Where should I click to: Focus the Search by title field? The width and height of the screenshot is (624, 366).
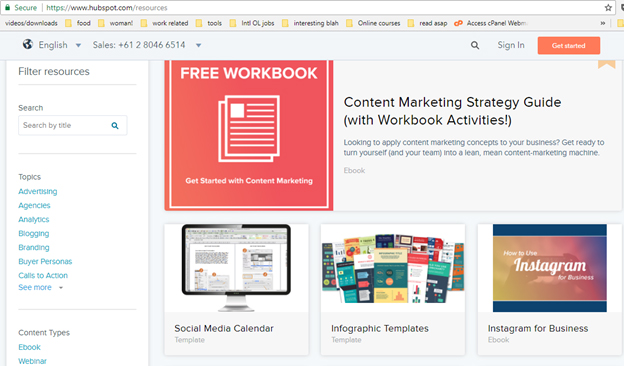(x=72, y=125)
